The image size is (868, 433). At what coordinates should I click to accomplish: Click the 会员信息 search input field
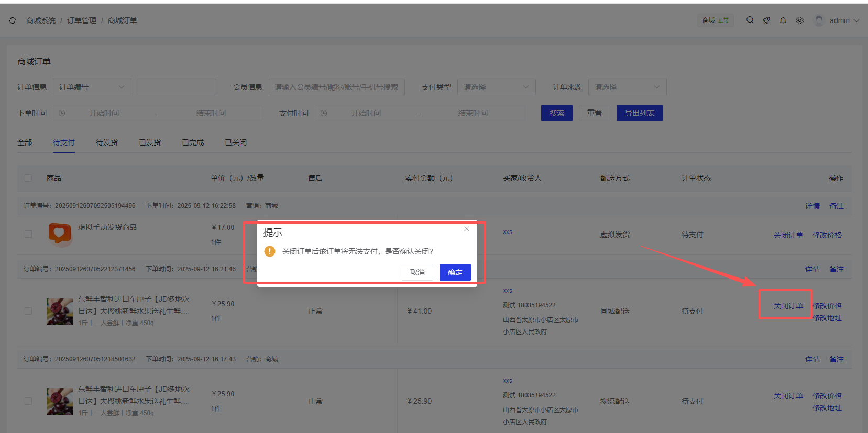pos(336,87)
